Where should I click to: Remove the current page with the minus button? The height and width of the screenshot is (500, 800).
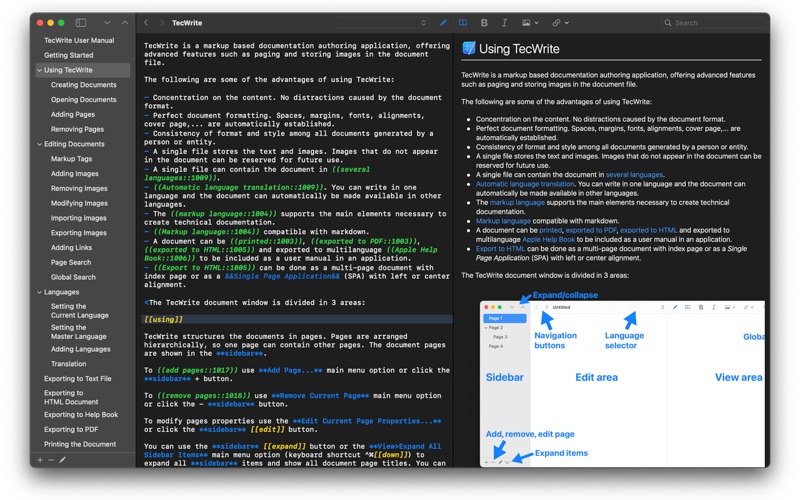point(51,460)
